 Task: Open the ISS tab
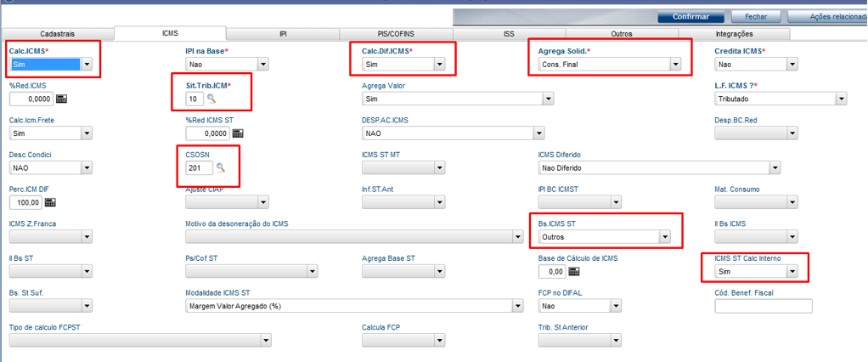(x=509, y=34)
